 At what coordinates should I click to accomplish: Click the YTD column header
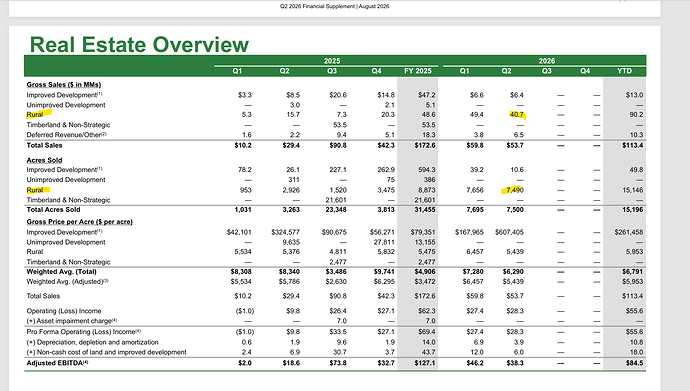(x=624, y=71)
